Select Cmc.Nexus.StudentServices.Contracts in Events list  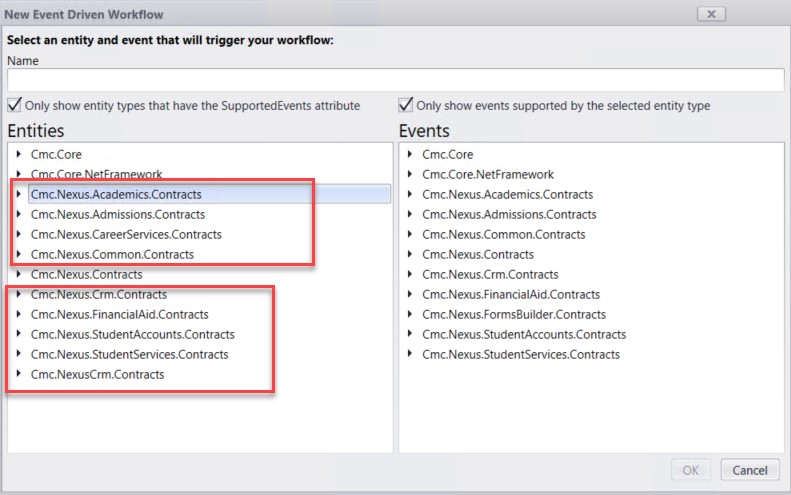(520, 355)
